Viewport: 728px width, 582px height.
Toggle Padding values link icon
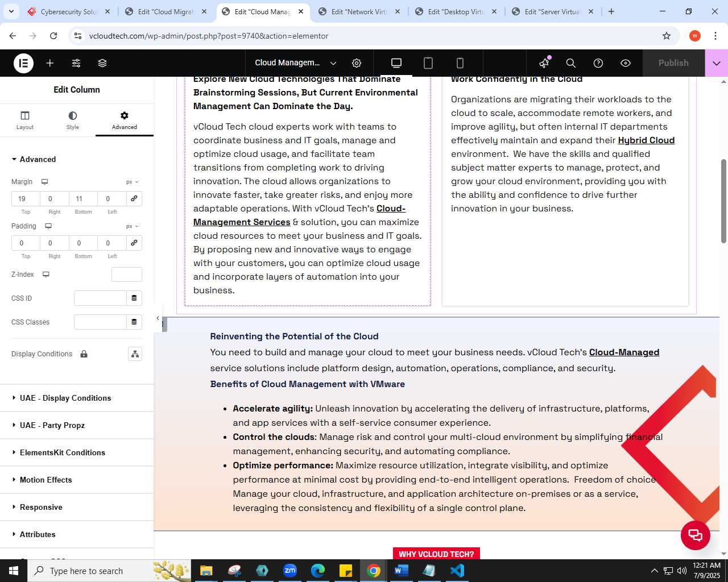coord(134,243)
